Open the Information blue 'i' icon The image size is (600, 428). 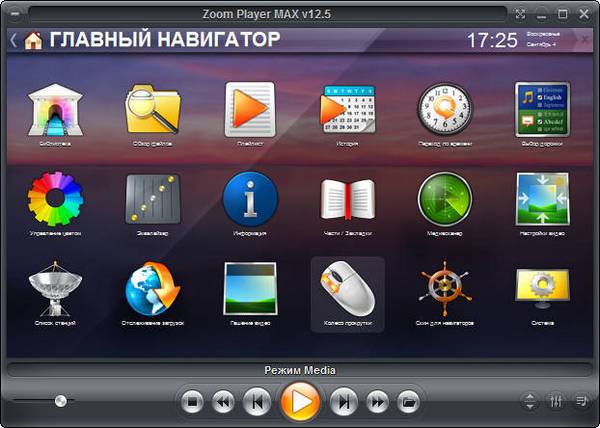tap(250, 199)
